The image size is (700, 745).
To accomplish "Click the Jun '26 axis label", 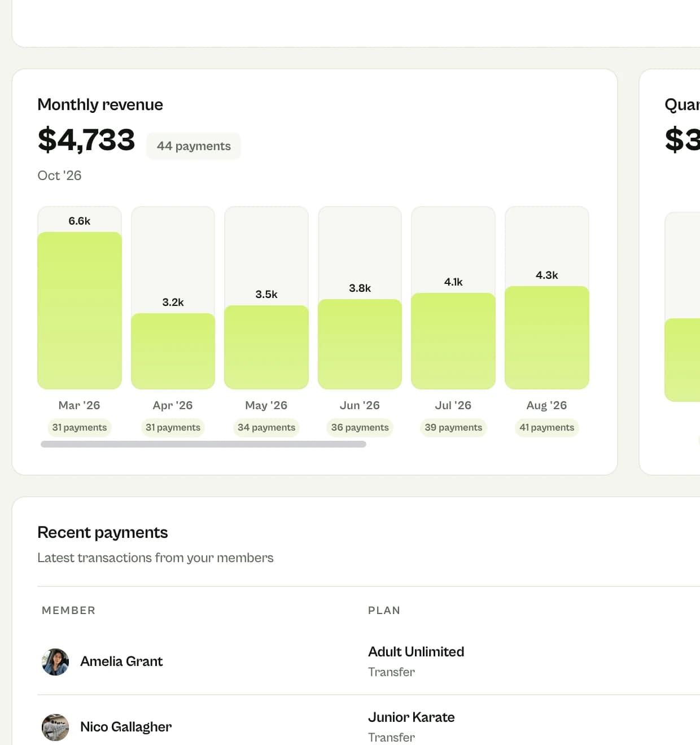I will click(x=360, y=405).
